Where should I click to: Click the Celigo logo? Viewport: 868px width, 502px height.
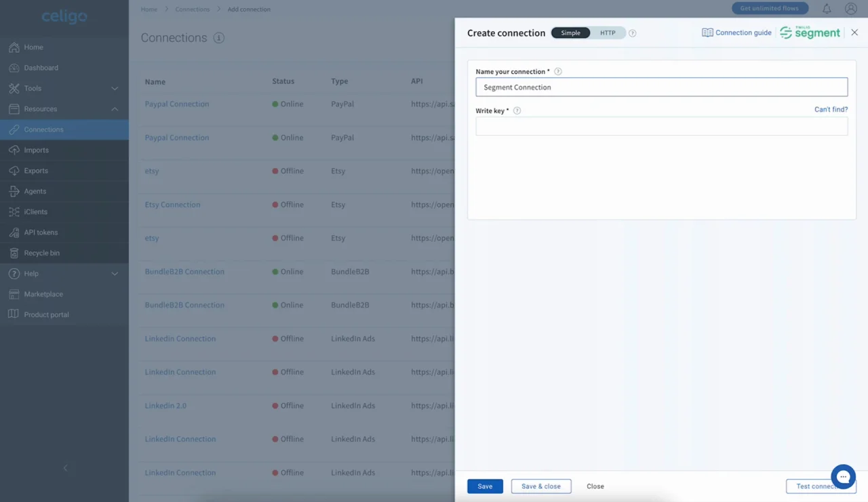pos(64,17)
